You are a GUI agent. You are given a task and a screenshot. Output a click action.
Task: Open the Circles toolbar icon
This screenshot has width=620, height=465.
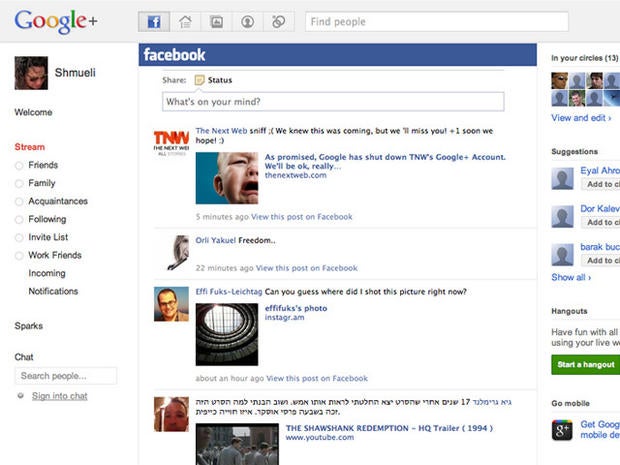[x=279, y=22]
